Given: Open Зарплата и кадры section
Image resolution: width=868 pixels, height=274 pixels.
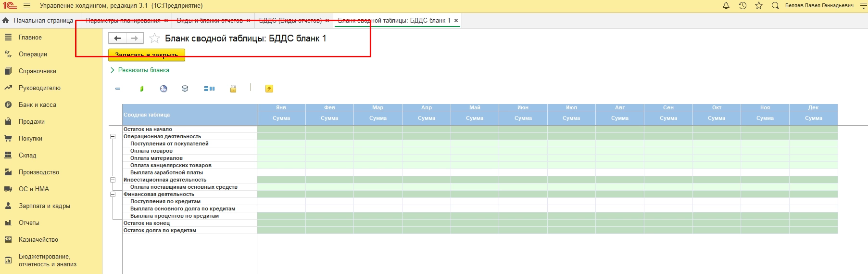Looking at the screenshot, I should click(x=44, y=206).
